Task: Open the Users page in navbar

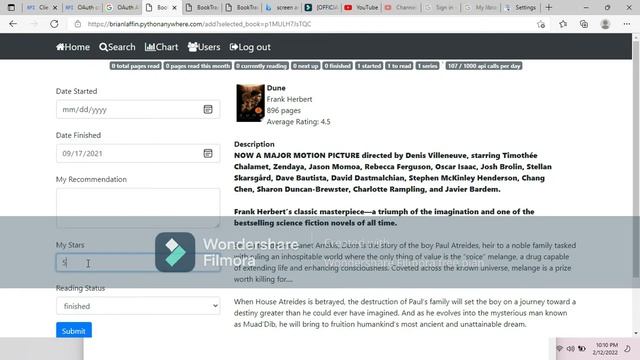Action: (x=204, y=47)
